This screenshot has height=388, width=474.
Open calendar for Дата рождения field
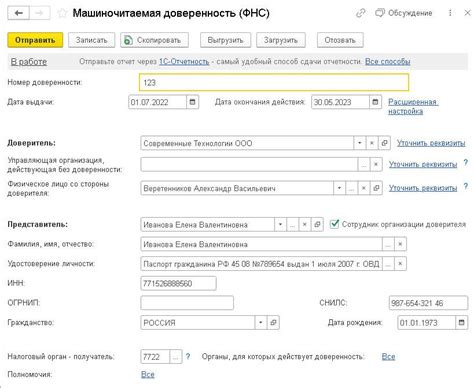(x=462, y=322)
